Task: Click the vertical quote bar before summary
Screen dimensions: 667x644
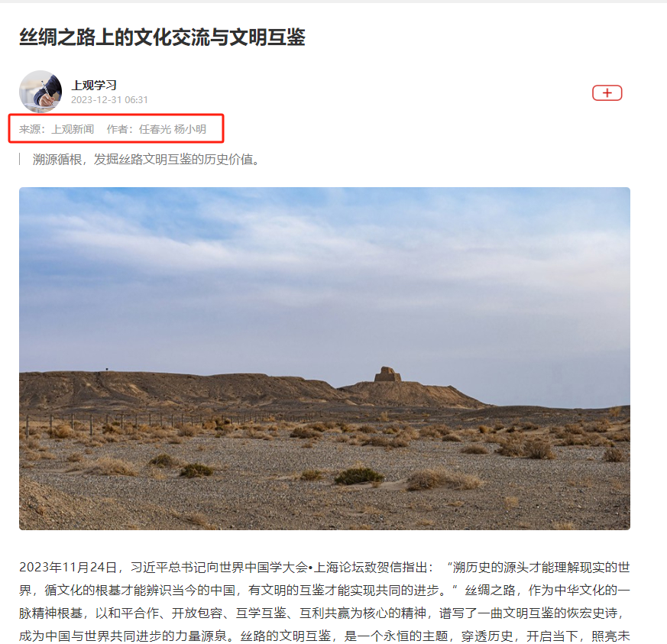Action: [20, 160]
